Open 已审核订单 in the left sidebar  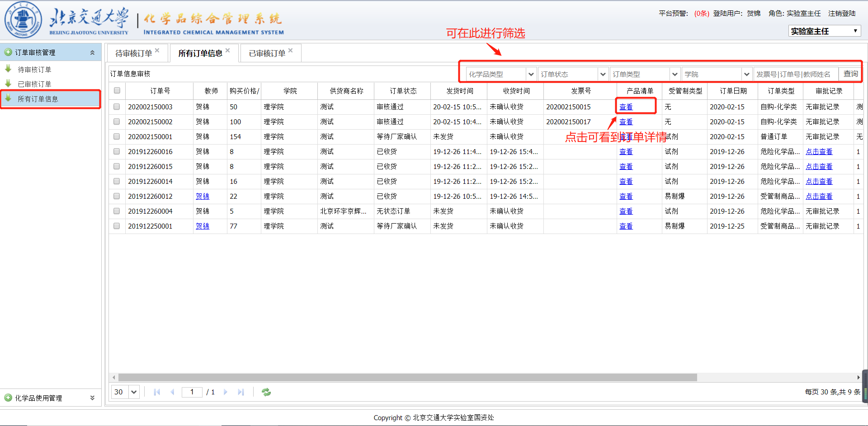[34, 84]
